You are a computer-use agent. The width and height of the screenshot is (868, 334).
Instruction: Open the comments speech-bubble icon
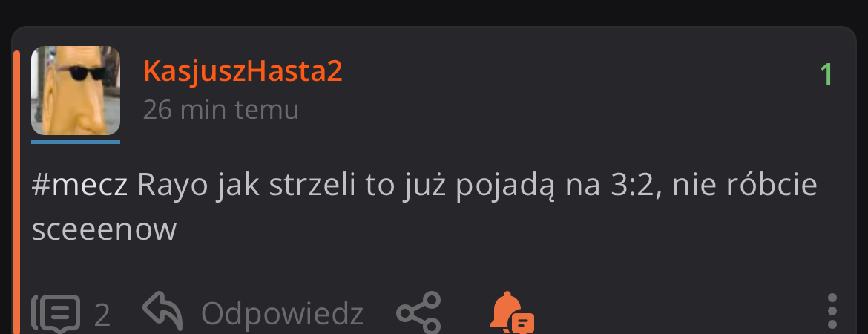56,314
